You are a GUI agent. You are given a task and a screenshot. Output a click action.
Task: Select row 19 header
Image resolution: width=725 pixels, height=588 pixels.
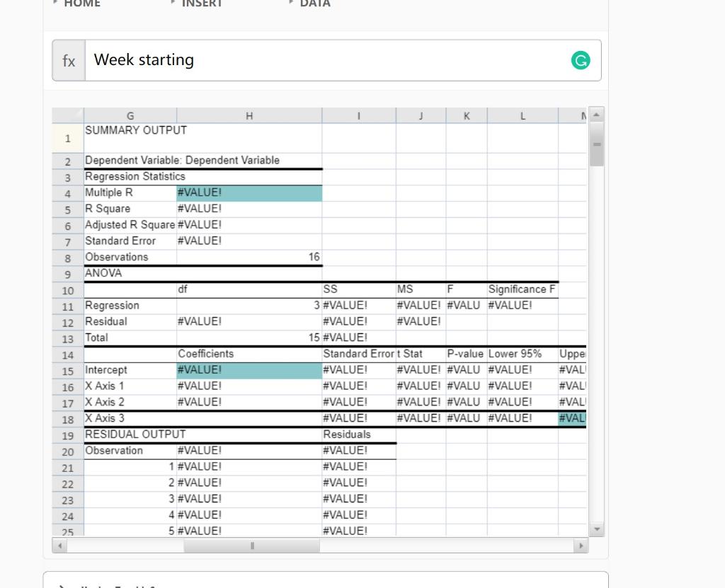tap(68, 435)
